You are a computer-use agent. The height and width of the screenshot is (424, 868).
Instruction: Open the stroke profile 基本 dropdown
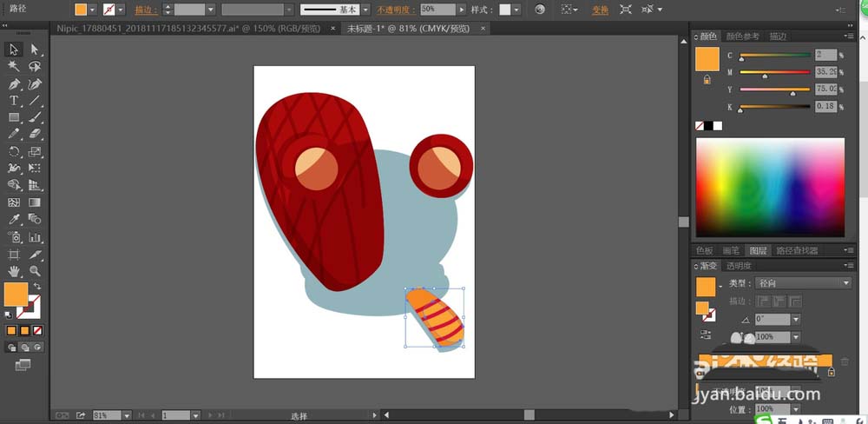click(365, 10)
